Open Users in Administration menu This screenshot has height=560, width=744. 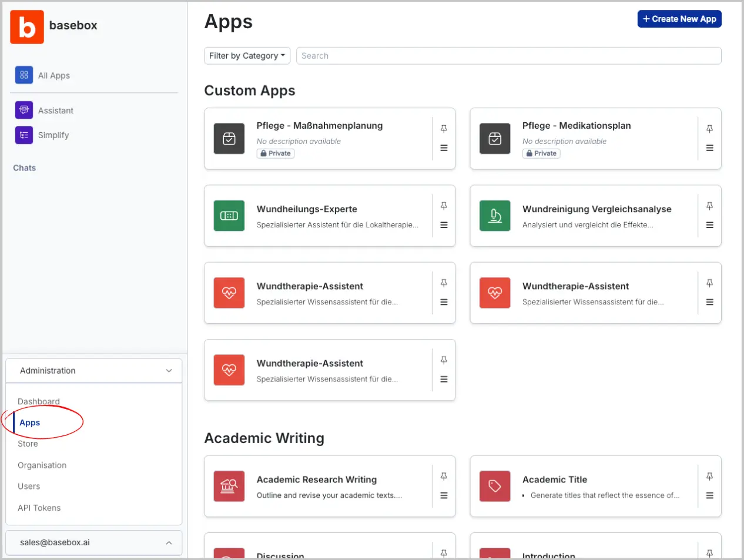point(29,487)
